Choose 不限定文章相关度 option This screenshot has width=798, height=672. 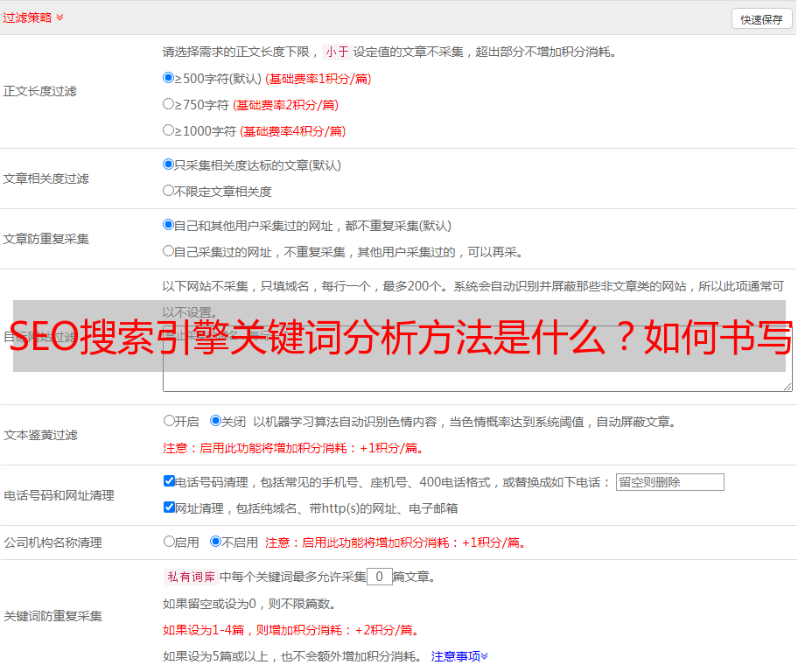[x=169, y=191]
